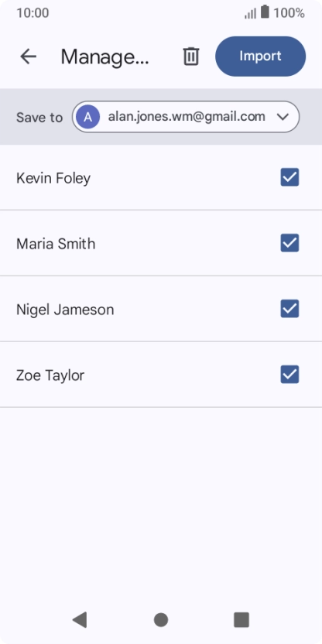Tap the back arrow icon

[29, 57]
